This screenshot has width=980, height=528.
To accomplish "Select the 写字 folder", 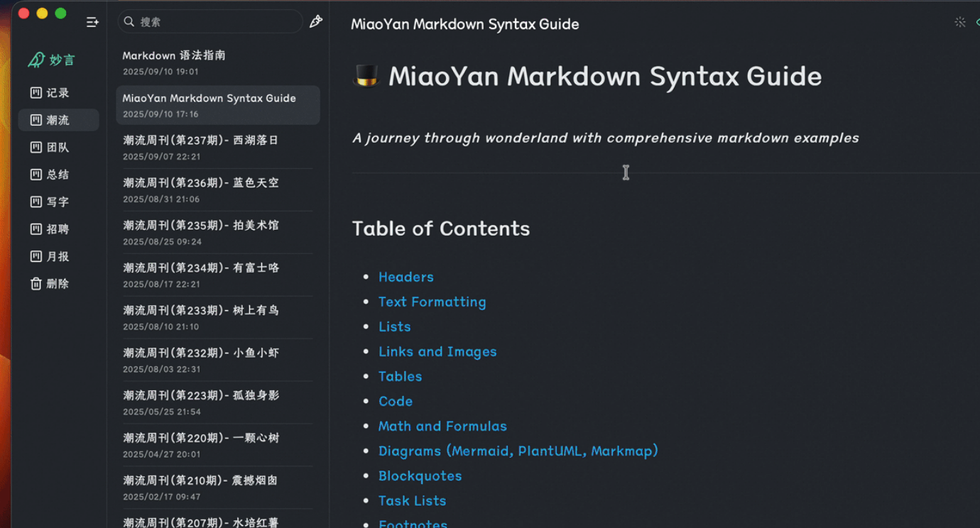I will tap(57, 202).
